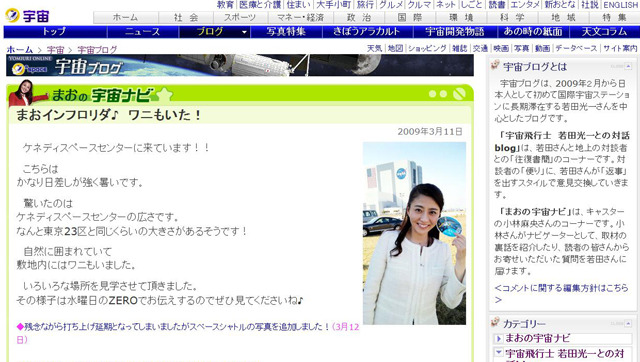Screen dimensions: 640x362
Task: Collapse the 宇宙ブログとは panel arrow icon
Action: pos(628,66)
